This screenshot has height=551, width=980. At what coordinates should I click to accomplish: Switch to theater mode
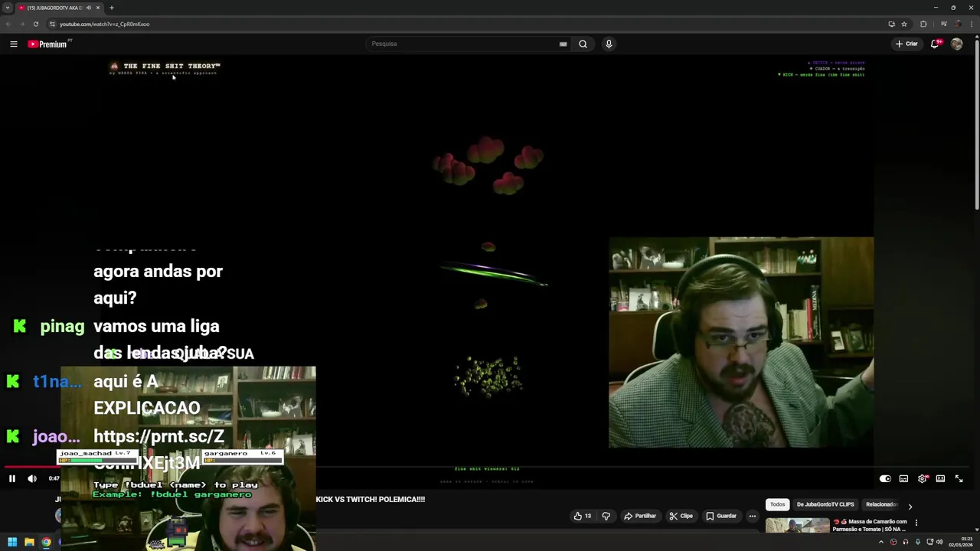[940, 478]
